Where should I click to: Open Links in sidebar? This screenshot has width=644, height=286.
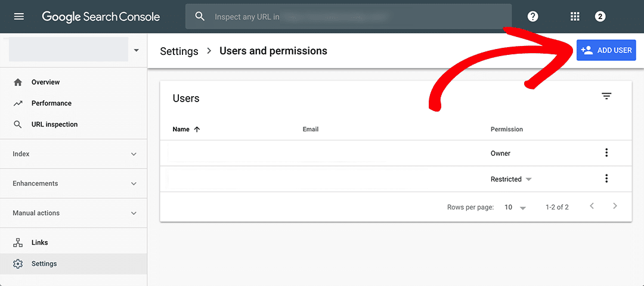pos(73,243)
